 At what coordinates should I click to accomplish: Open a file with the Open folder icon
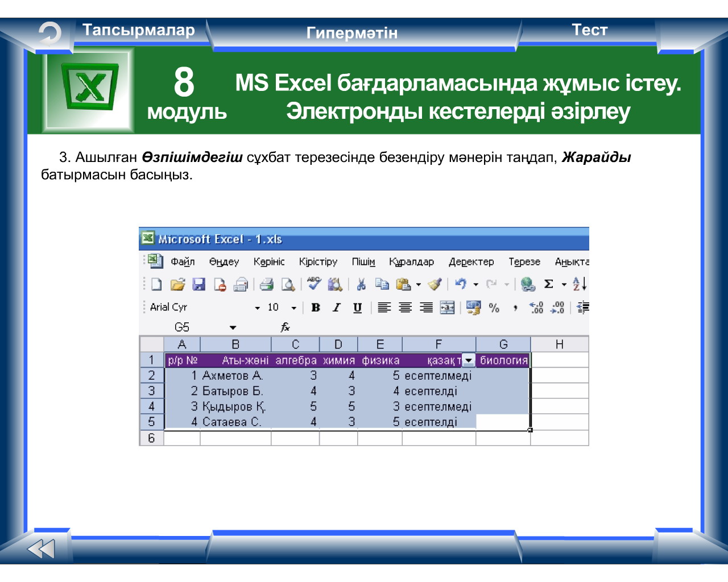coord(177,284)
